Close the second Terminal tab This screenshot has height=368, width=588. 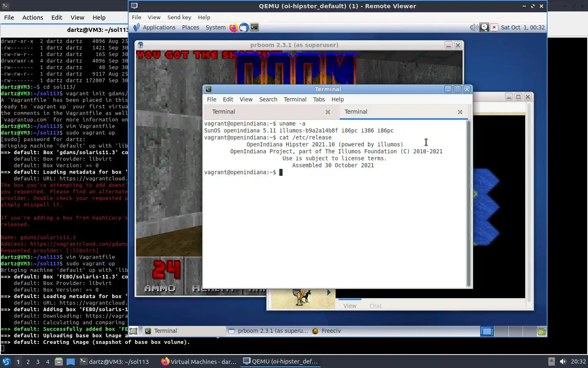click(460, 112)
